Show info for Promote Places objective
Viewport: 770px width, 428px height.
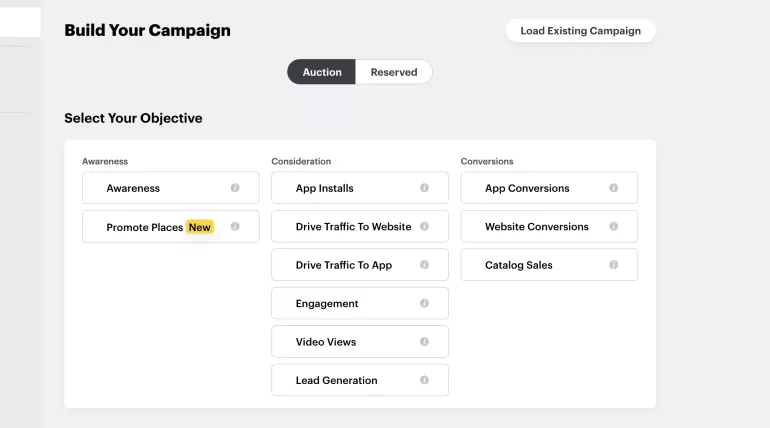235,226
